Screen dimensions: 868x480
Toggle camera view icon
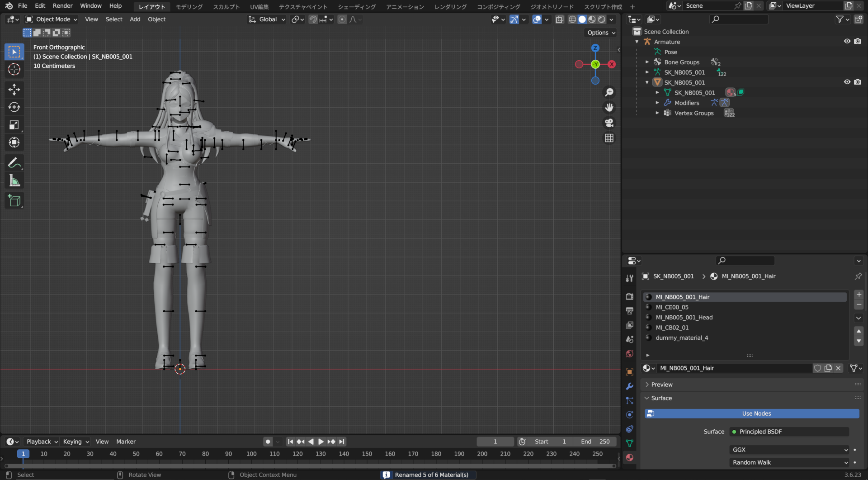609,123
